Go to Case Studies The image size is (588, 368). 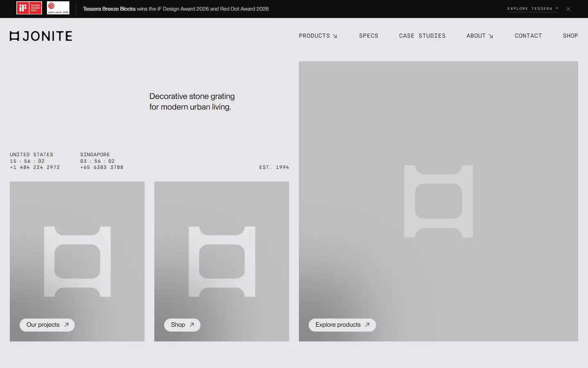tap(422, 36)
